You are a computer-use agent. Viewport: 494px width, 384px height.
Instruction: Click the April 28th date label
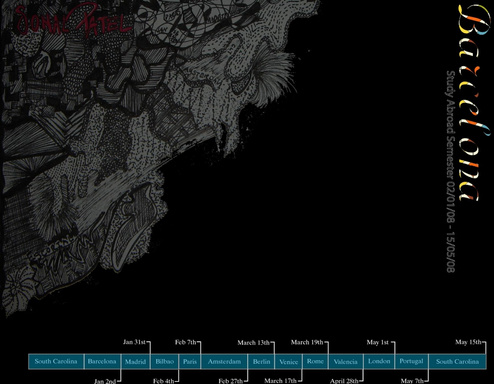[x=344, y=381]
